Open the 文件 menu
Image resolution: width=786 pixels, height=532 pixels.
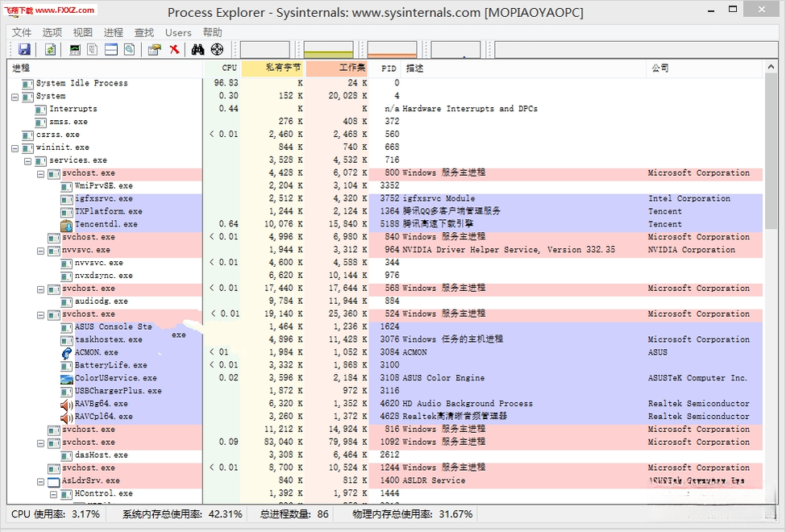(x=22, y=32)
